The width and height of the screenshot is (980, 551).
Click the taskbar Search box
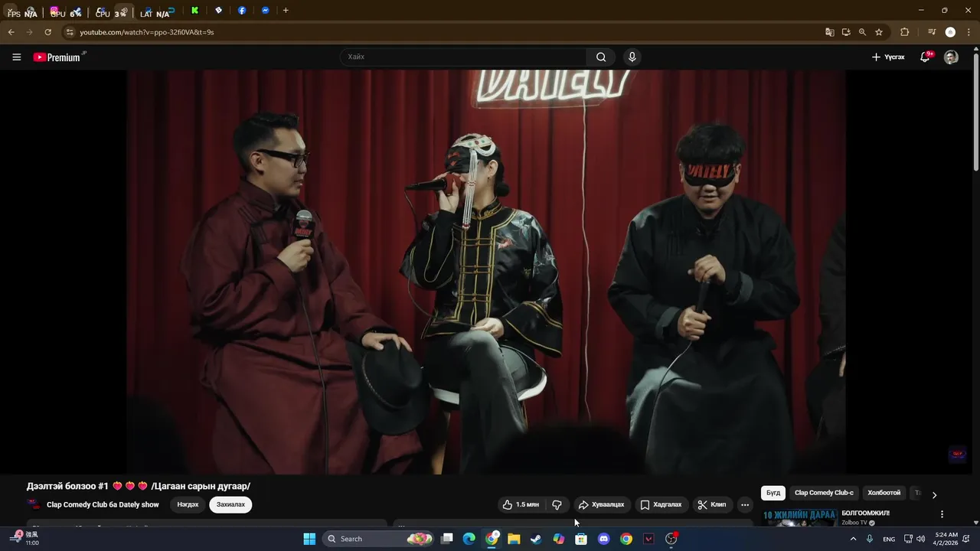(x=379, y=539)
